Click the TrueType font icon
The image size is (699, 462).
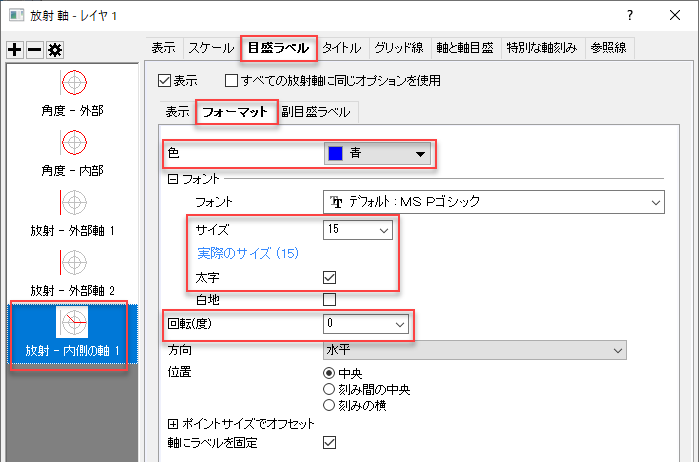tap(336, 202)
